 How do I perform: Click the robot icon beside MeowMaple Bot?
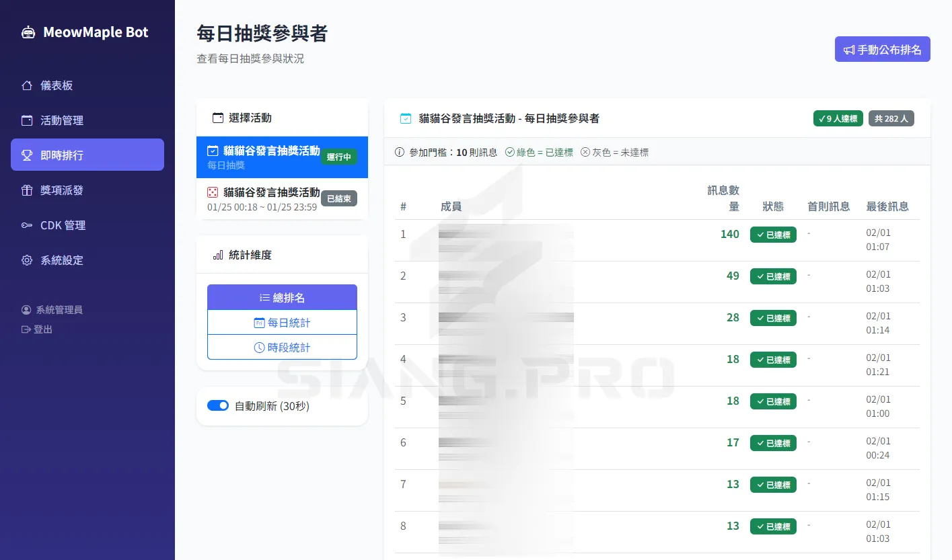[28, 32]
